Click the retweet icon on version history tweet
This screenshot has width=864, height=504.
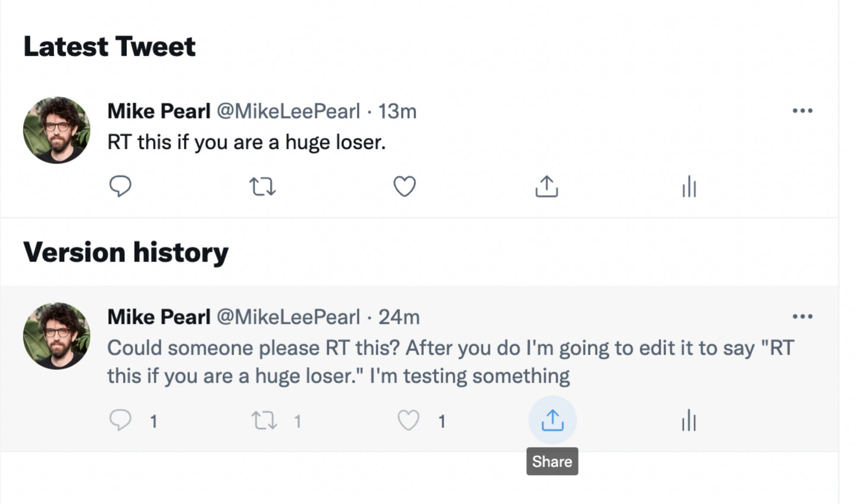tap(264, 420)
